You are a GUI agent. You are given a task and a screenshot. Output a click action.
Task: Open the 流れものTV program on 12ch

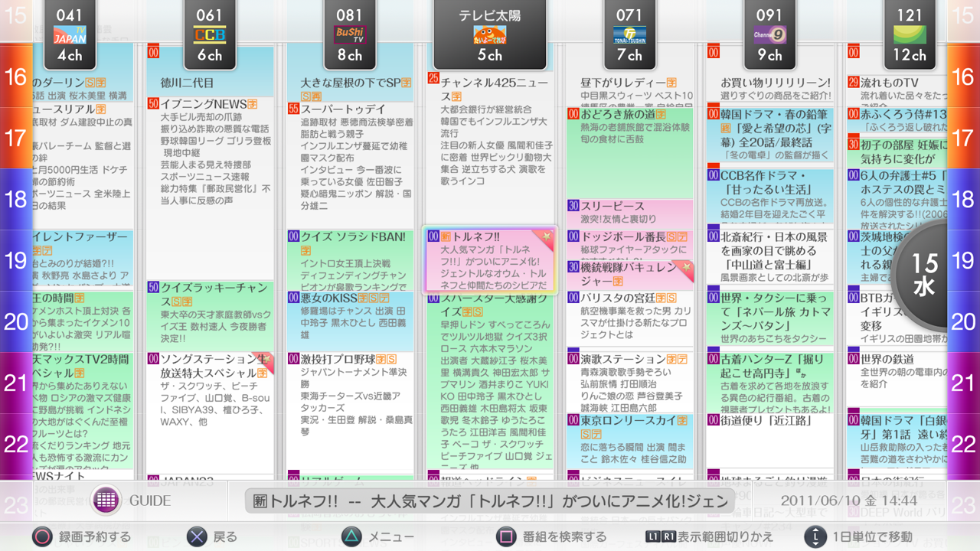click(897, 92)
